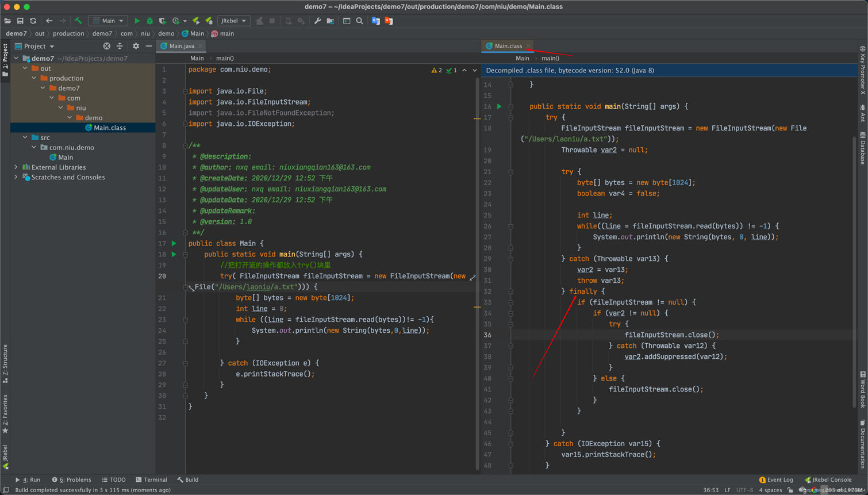Open Project panel gear settings

[136, 46]
